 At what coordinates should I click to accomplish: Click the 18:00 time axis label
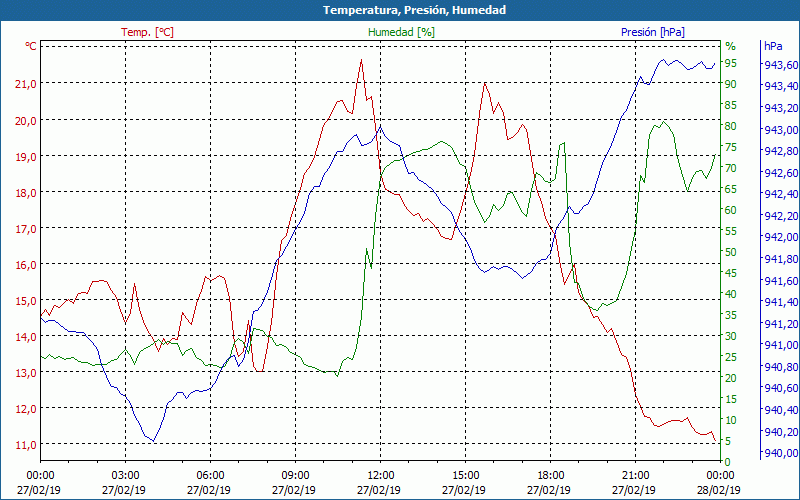pos(551,476)
